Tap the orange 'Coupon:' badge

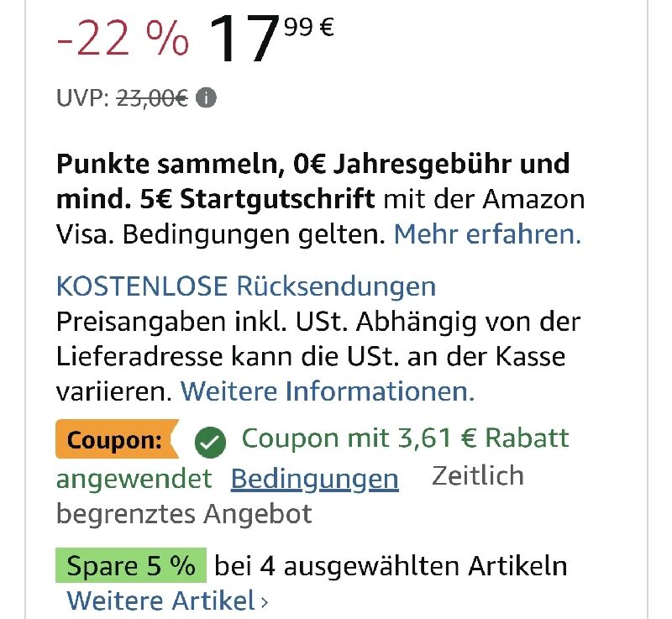click(x=117, y=439)
